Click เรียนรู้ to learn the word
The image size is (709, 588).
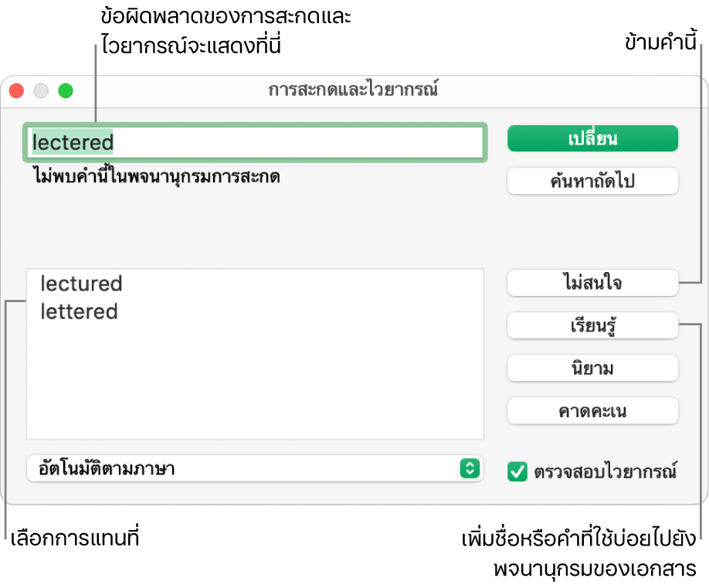coord(592,326)
